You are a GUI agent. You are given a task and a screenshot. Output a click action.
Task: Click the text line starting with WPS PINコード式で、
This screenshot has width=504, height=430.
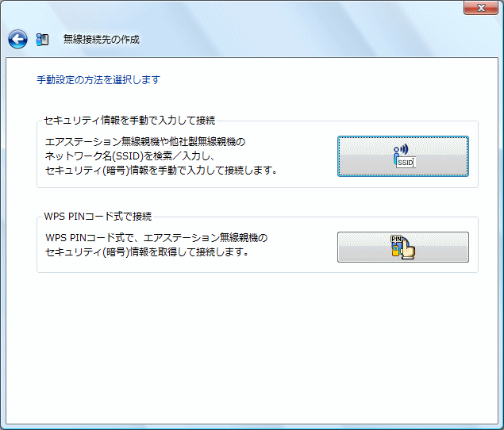click(x=156, y=238)
